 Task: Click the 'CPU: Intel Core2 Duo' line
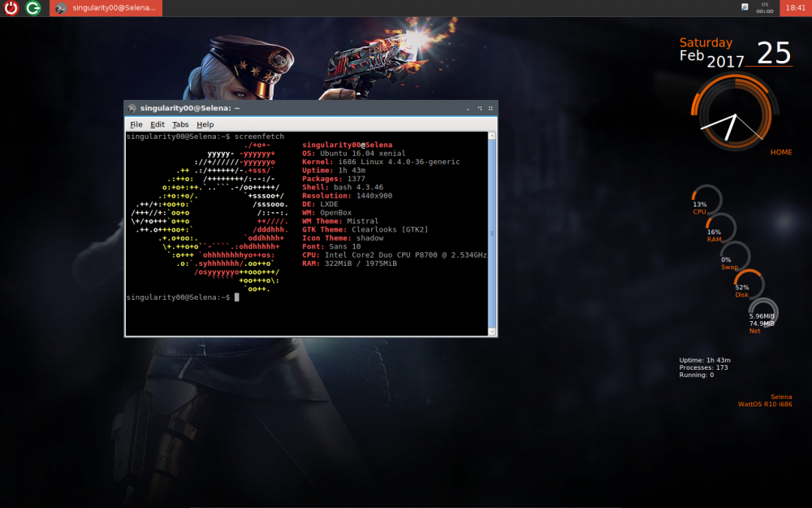pos(395,255)
